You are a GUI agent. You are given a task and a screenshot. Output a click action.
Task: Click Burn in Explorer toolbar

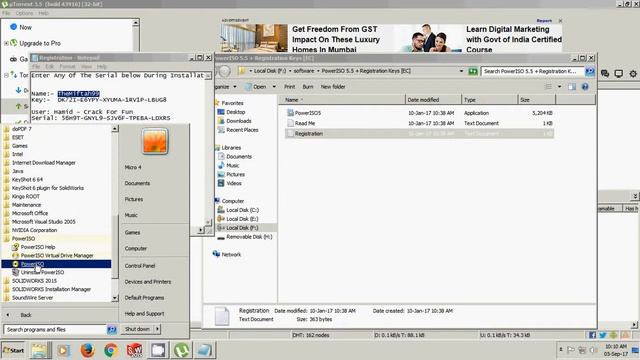pyautogui.click(x=308, y=87)
